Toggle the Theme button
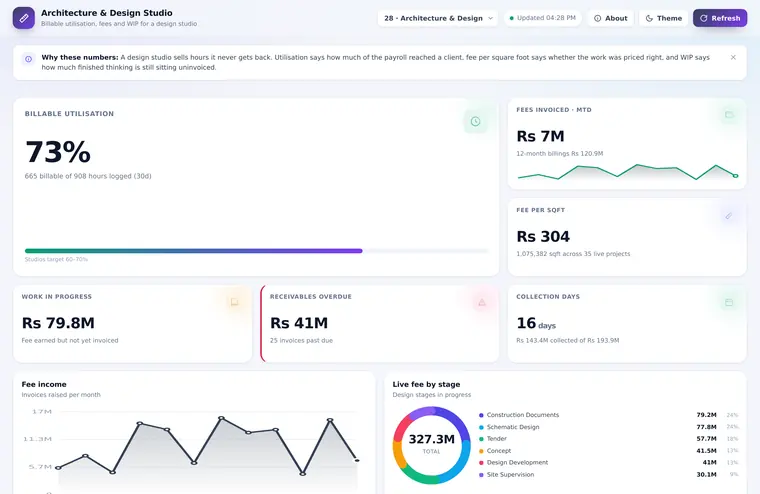Screen dimensions: 760x494 point(664,18)
